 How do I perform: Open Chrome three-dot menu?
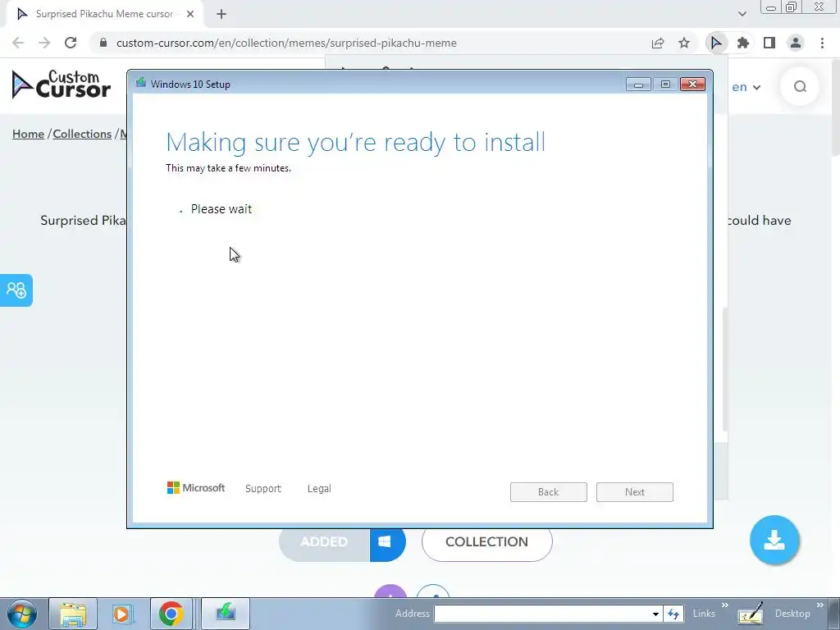pos(822,43)
